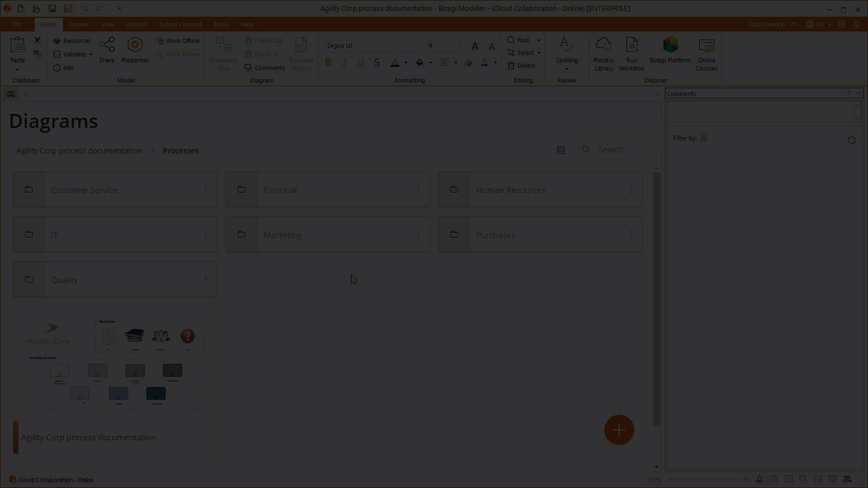Click the new document icon in quick access toolbar
868x488 pixels.
pyautogui.click(x=21, y=9)
